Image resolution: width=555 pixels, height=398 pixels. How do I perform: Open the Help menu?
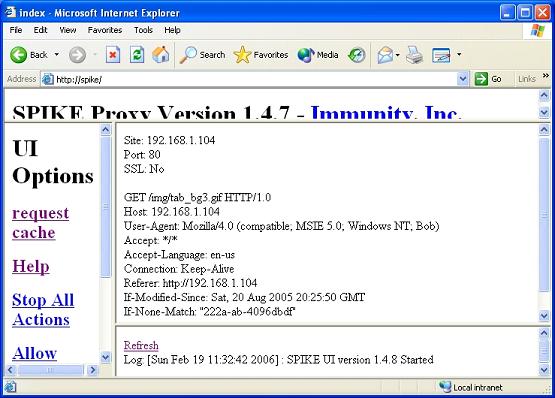[172, 30]
